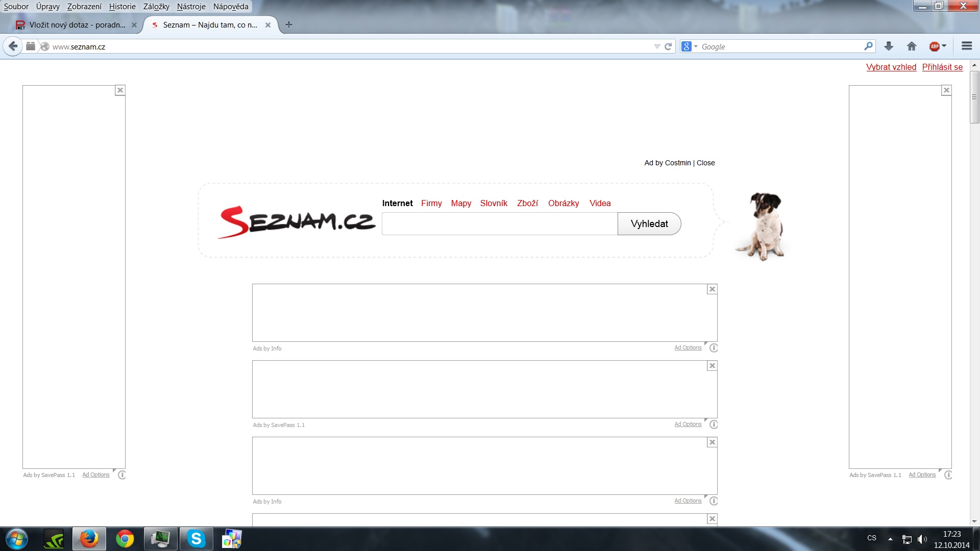Click the search magnifier in the Google box

868,46
